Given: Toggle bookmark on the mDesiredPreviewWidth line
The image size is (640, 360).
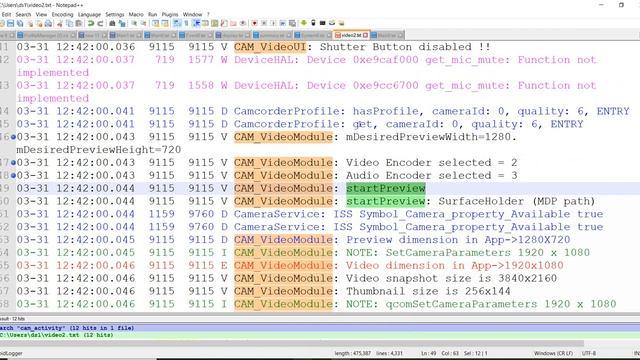Looking at the screenshot, I should [13, 137].
